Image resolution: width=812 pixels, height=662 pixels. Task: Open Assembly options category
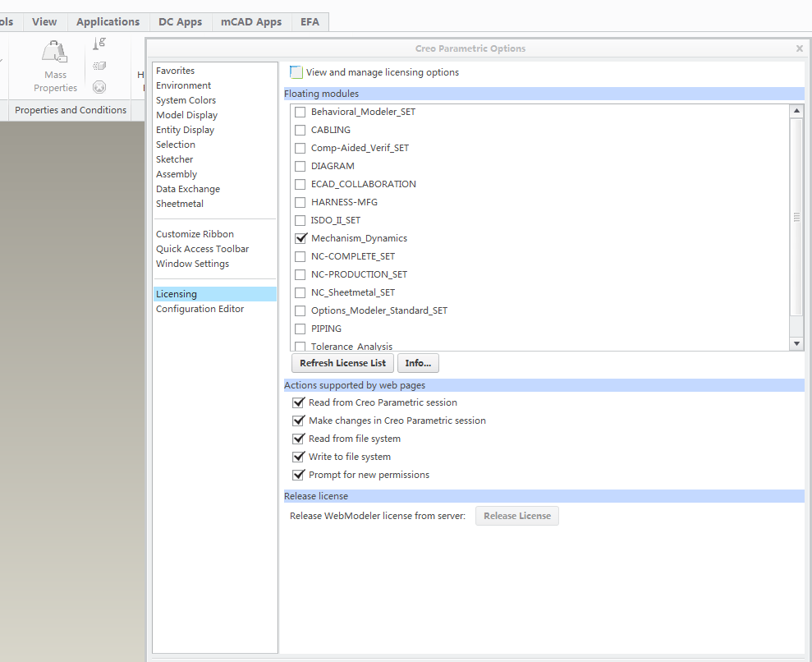tap(177, 175)
